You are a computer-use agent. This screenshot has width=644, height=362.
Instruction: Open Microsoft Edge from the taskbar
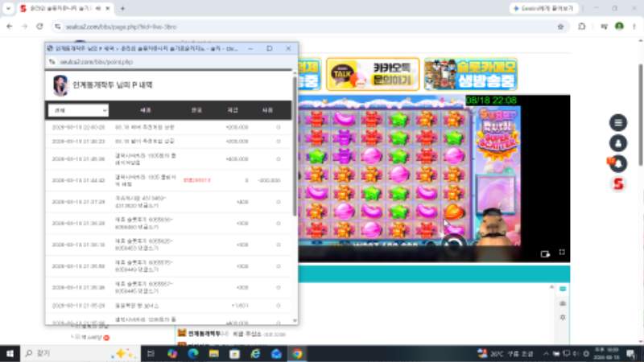pos(193,353)
